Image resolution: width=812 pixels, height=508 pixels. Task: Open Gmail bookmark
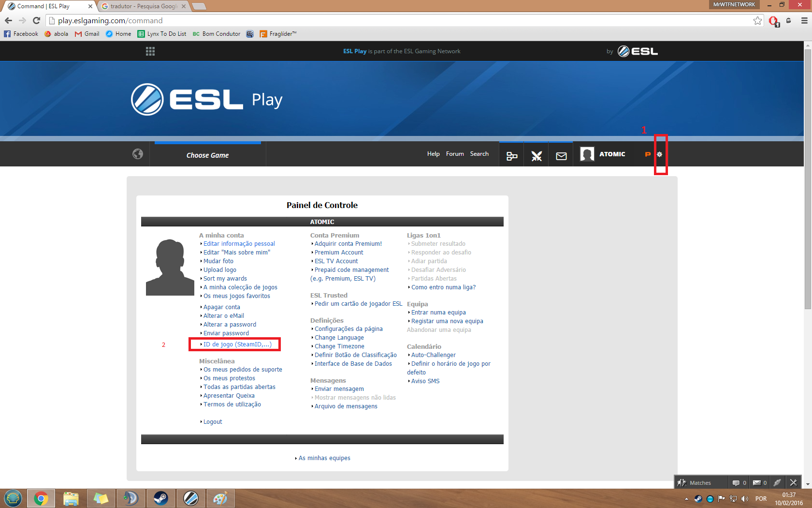87,34
